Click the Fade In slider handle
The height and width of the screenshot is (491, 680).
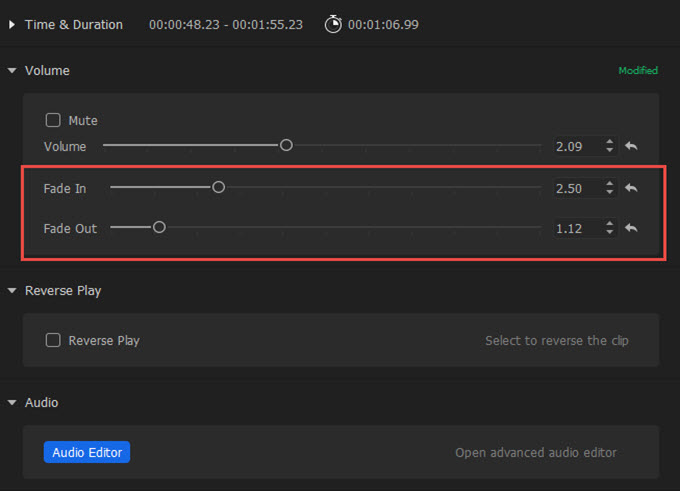tap(218, 187)
